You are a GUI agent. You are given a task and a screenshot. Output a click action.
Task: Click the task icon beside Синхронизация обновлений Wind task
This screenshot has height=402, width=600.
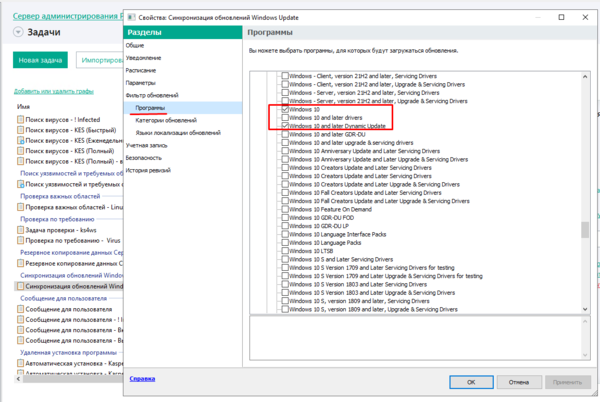(x=20, y=286)
